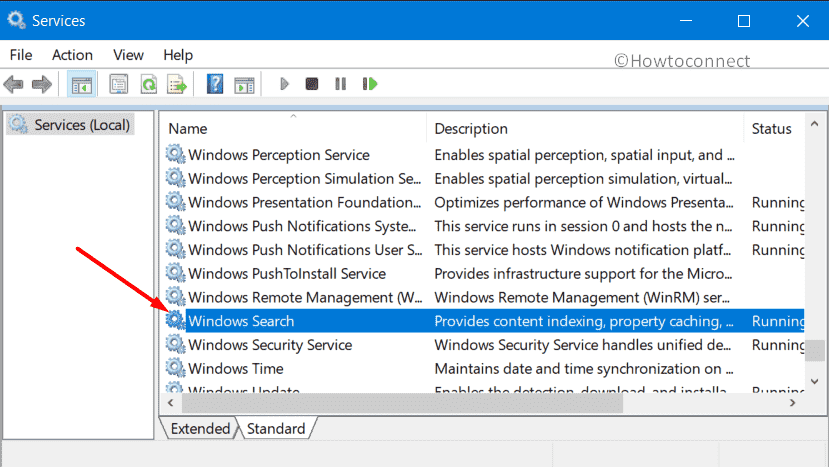Open the View menu
The image size is (829, 467).
[x=128, y=55]
